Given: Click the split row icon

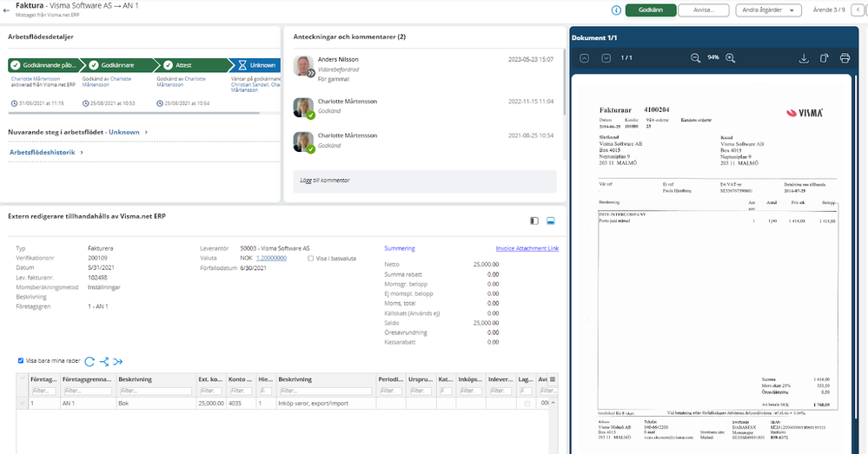Looking at the screenshot, I should pos(104,362).
